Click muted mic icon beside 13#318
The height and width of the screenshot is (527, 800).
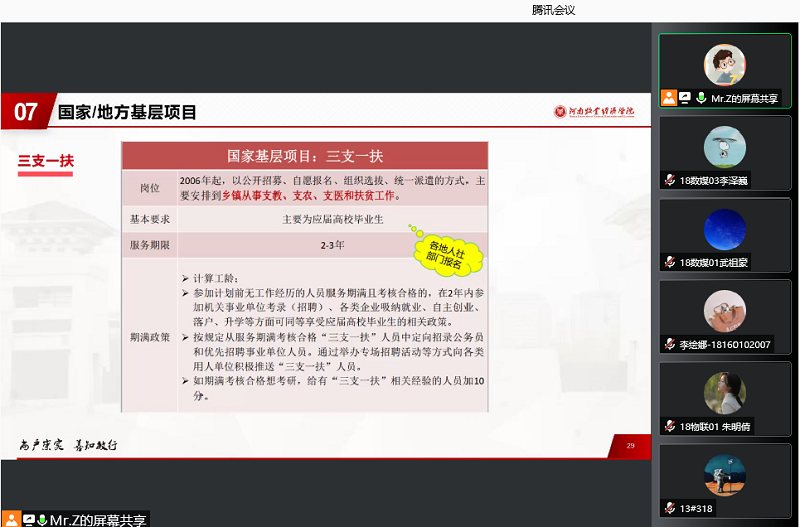[669, 508]
